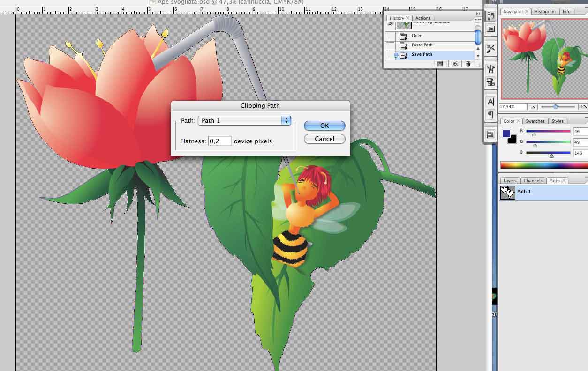Switch to the Channels tab
Screen dimensions: 588x371
[533, 180]
